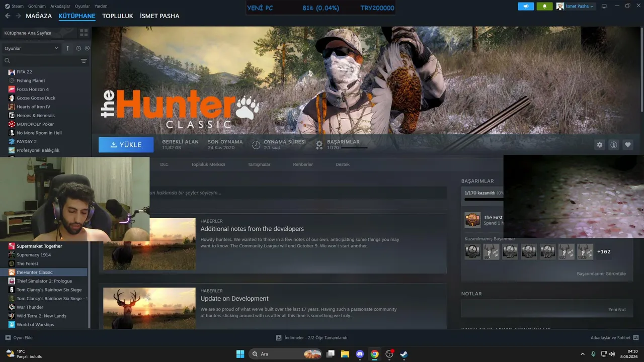The width and height of the screenshot is (644, 362).
Task: Open Discord from the taskbar
Action: tap(360, 354)
